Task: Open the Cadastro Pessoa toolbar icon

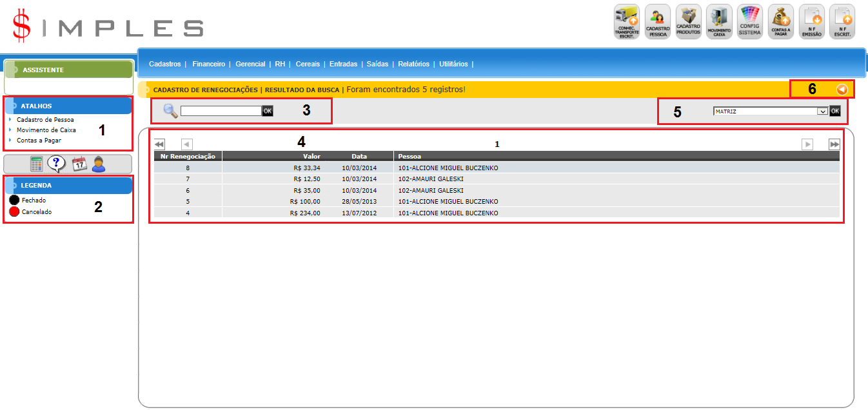Action: (658, 21)
